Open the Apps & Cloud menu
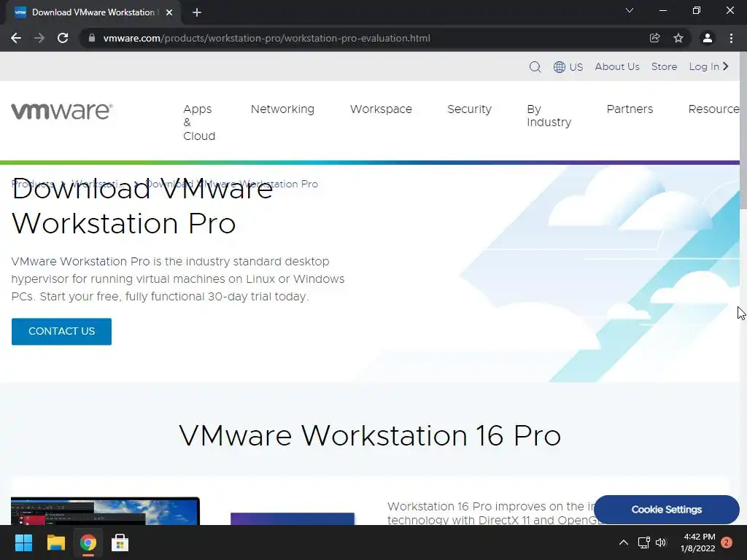 [x=199, y=122]
